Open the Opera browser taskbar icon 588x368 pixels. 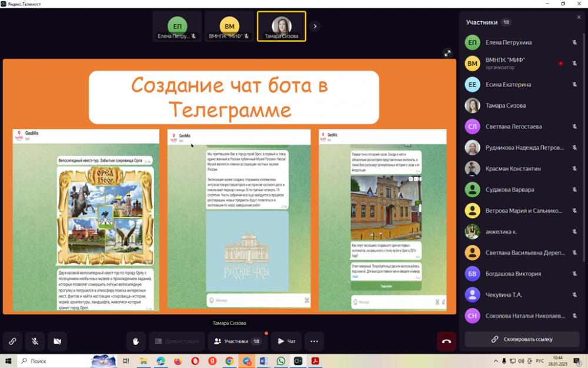click(195, 361)
